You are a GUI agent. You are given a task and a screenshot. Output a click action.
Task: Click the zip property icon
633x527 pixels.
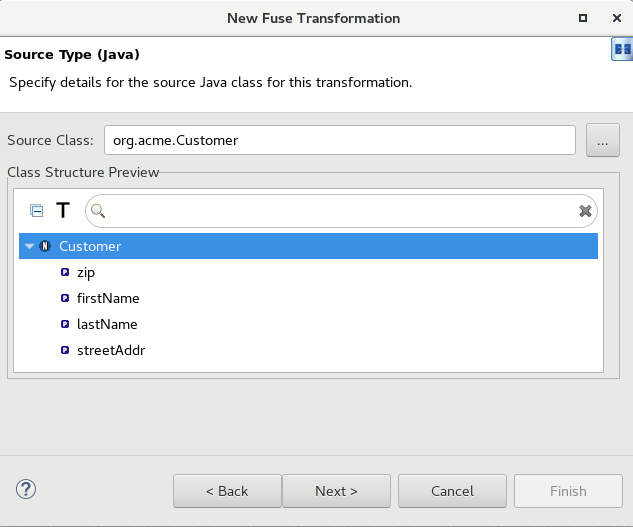click(x=65, y=272)
